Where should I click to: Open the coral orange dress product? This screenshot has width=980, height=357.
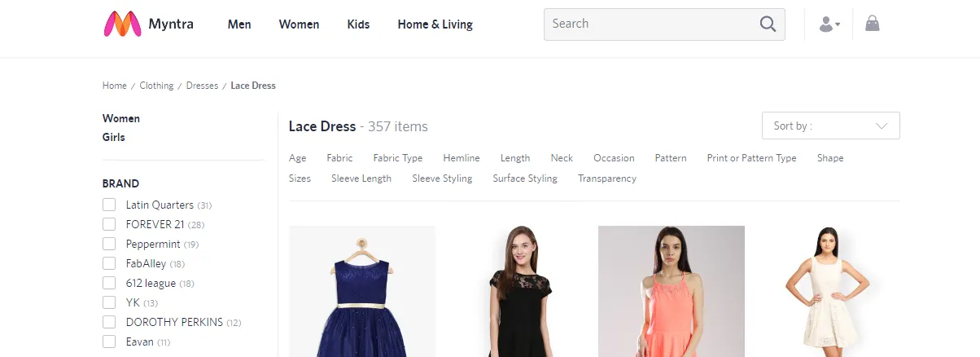(x=672, y=291)
